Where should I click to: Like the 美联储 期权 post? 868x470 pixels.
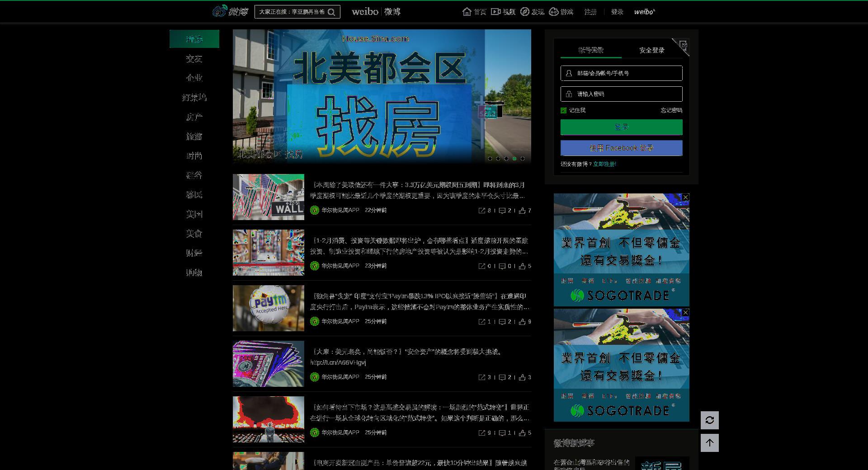point(522,211)
